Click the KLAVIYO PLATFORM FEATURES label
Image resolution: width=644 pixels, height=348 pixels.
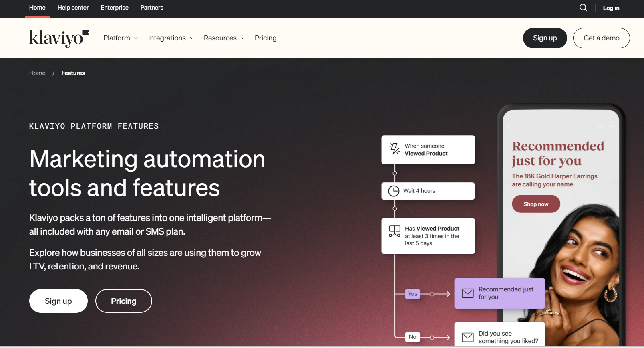pyautogui.click(x=94, y=126)
